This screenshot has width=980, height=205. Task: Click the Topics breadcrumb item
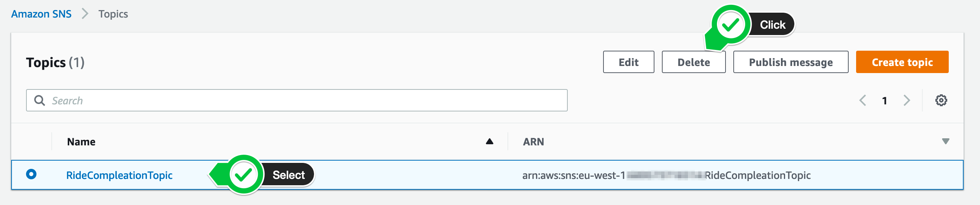tap(113, 14)
